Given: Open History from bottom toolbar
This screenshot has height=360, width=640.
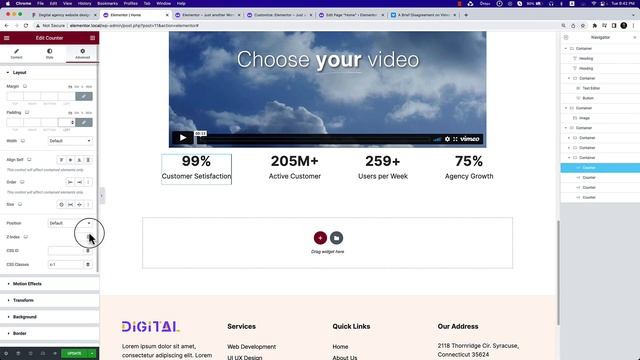Looking at the screenshot, I should (31, 353).
